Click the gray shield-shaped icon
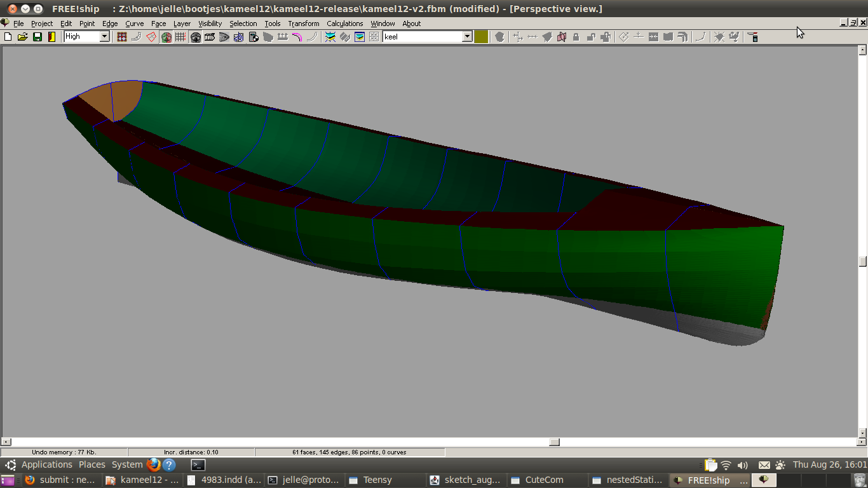The height and width of the screenshot is (488, 868). click(x=501, y=37)
